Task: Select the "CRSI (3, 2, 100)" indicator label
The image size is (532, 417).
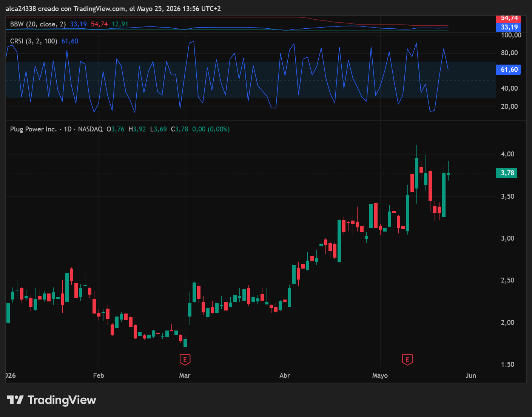Action: (x=34, y=41)
